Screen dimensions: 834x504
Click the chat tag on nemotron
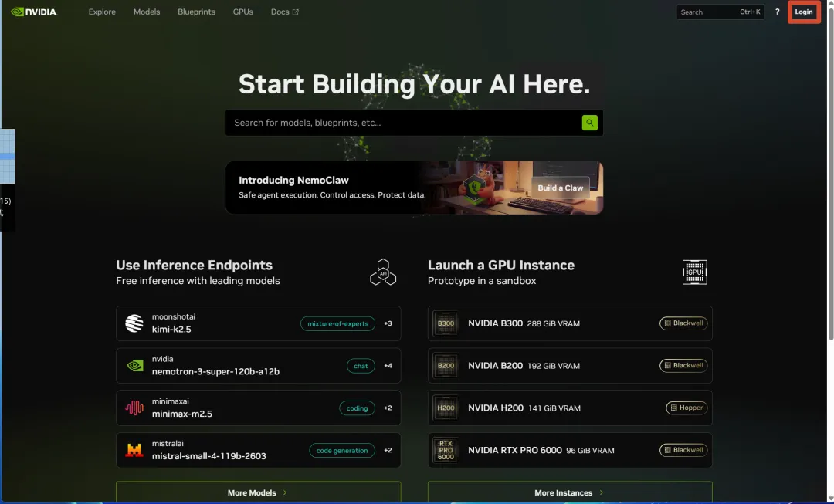[x=361, y=366]
